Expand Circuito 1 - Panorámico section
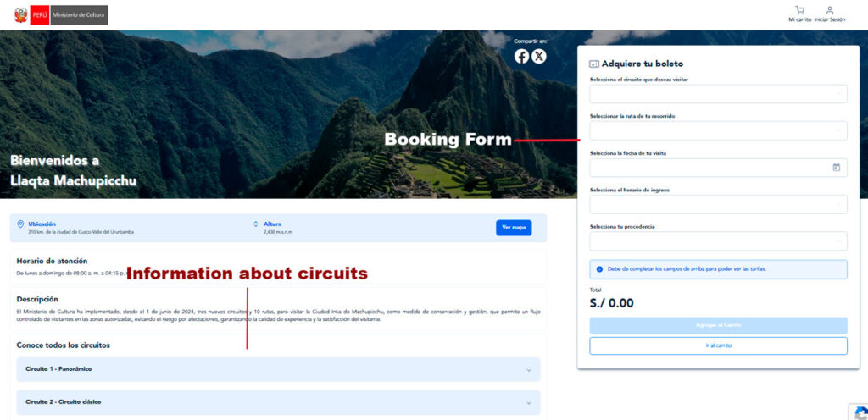Image resolution: width=868 pixels, height=420 pixels. pyautogui.click(x=278, y=369)
